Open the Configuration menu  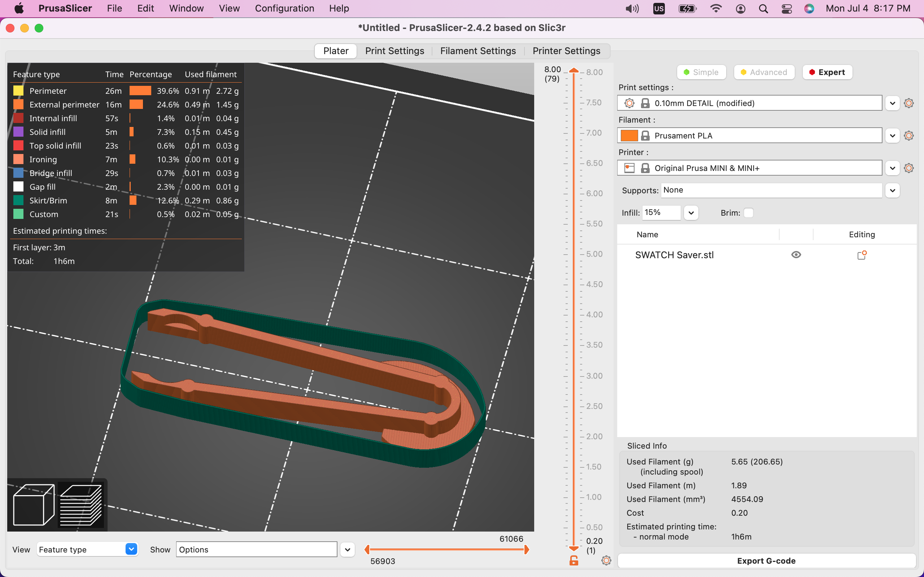click(284, 8)
